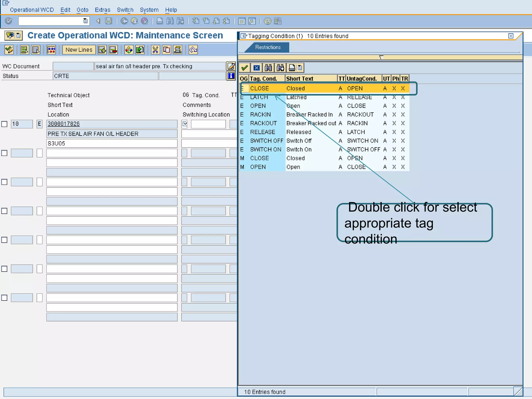Cancel the popup with the blue X button
Screen dimensions: 532x399
click(x=256, y=68)
